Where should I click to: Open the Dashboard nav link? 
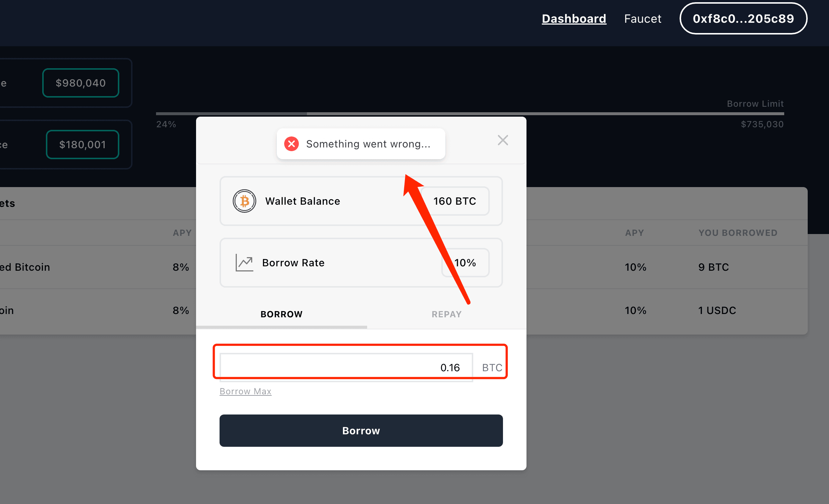(574, 19)
